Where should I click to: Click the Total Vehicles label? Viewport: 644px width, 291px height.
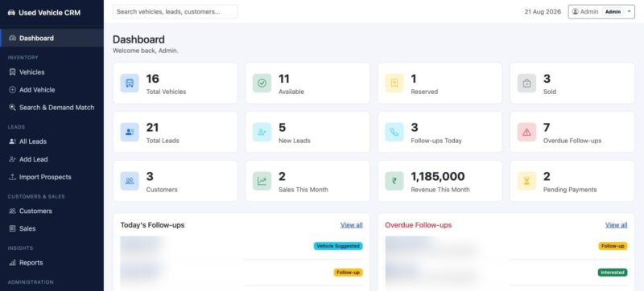(x=166, y=92)
